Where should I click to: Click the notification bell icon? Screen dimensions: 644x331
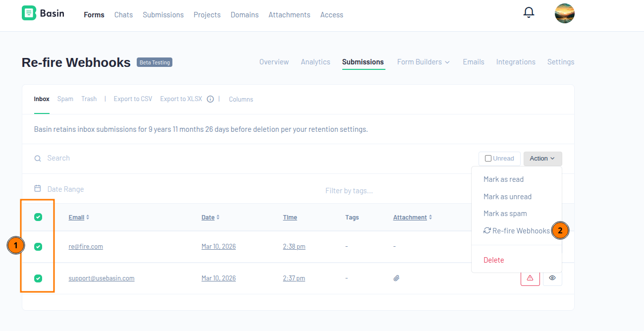(x=529, y=12)
